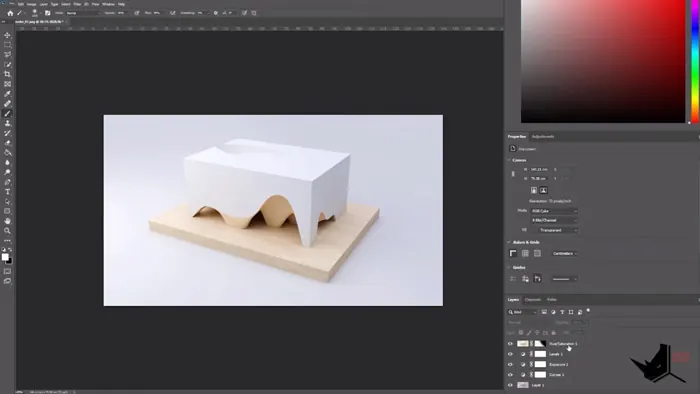Select the Horizontal Type tool
The image size is (700, 394).
[x=7, y=192]
